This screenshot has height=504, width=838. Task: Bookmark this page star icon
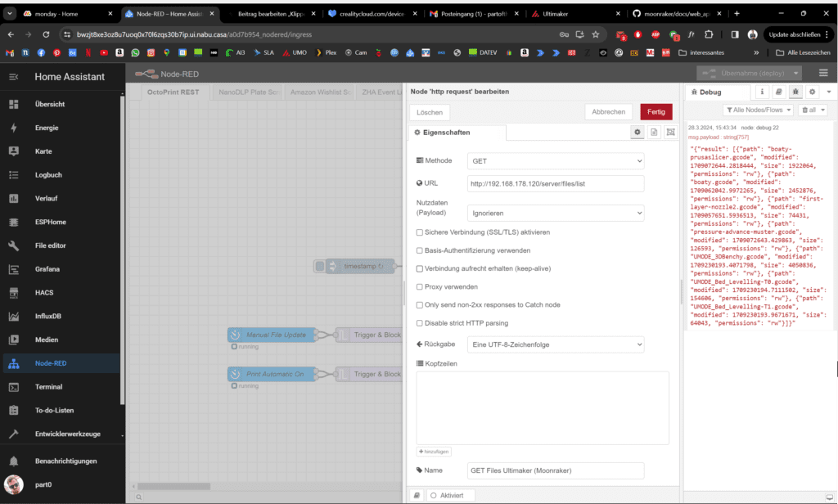(596, 34)
